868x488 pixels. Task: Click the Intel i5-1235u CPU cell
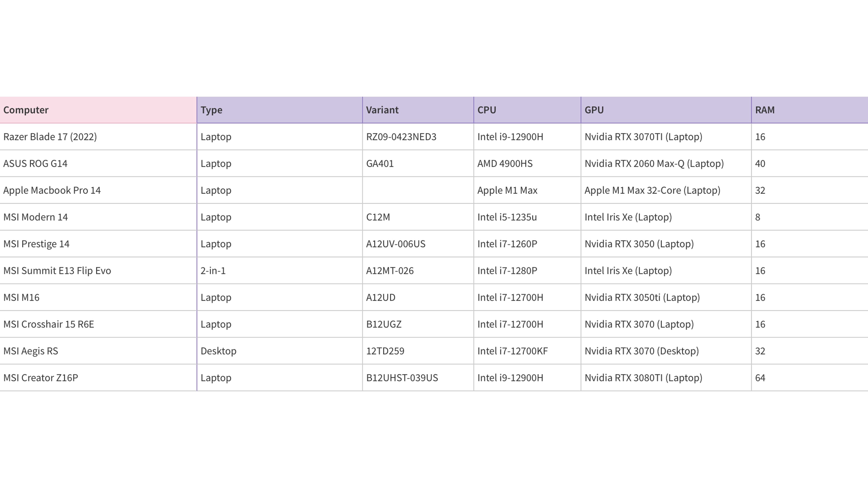(x=527, y=217)
